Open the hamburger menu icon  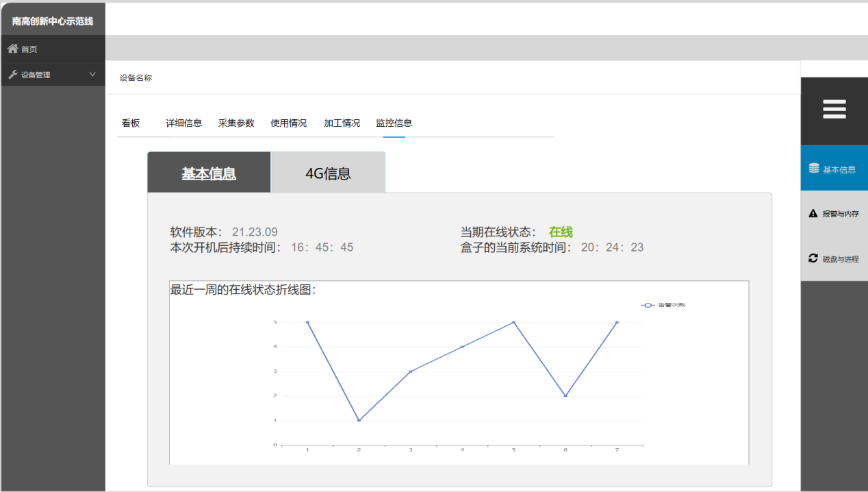point(834,110)
